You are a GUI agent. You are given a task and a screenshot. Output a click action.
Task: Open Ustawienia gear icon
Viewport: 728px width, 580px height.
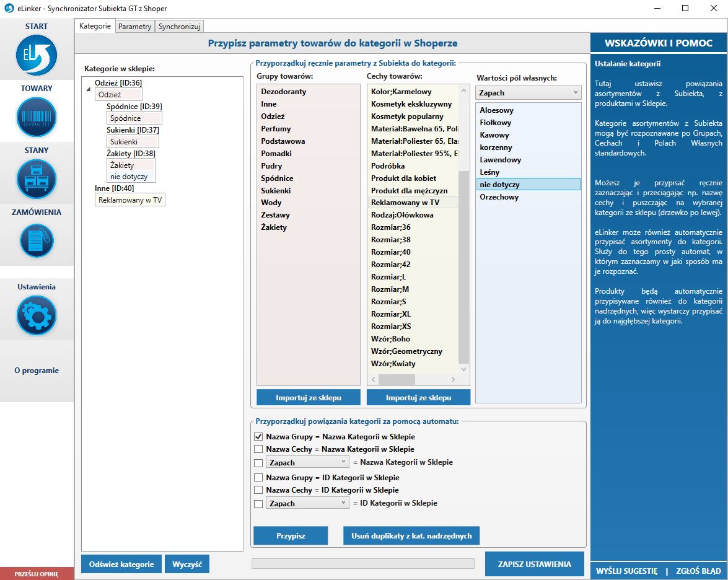click(37, 315)
